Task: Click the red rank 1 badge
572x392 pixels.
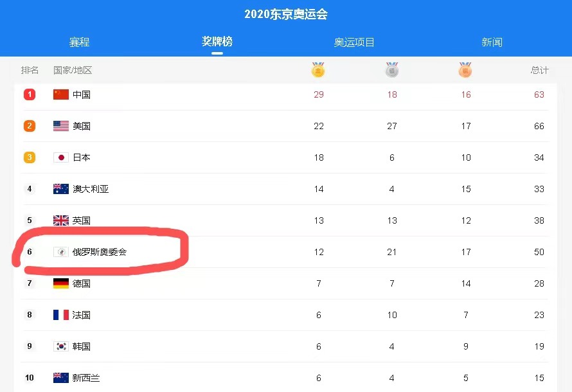Action: click(x=30, y=94)
